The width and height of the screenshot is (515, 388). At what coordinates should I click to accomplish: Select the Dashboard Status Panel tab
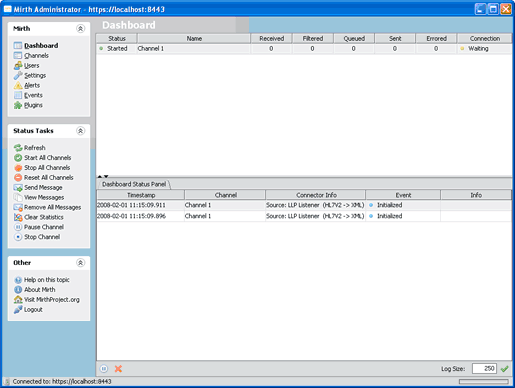pyautogui.click(x=134, y=184)
